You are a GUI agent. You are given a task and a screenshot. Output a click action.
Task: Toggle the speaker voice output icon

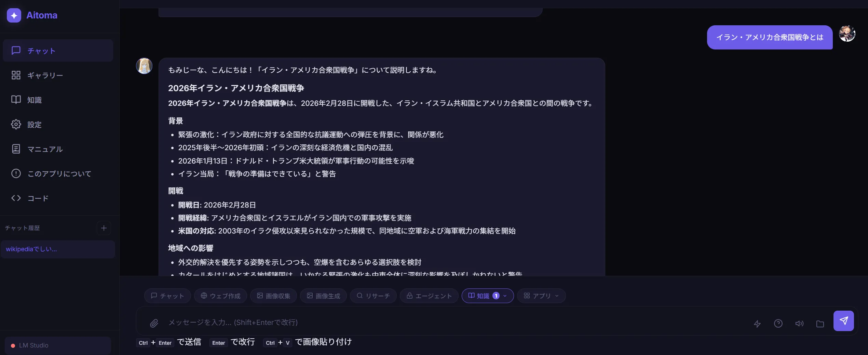[799, 323]
